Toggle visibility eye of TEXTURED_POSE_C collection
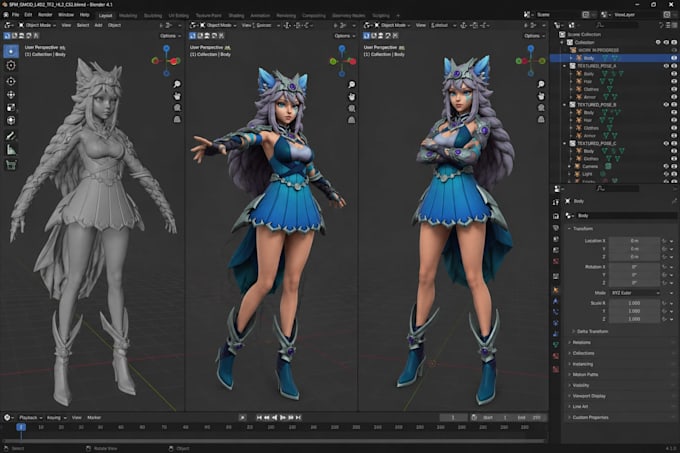Screen dimensions: 680x453 [x=666, y=143]
